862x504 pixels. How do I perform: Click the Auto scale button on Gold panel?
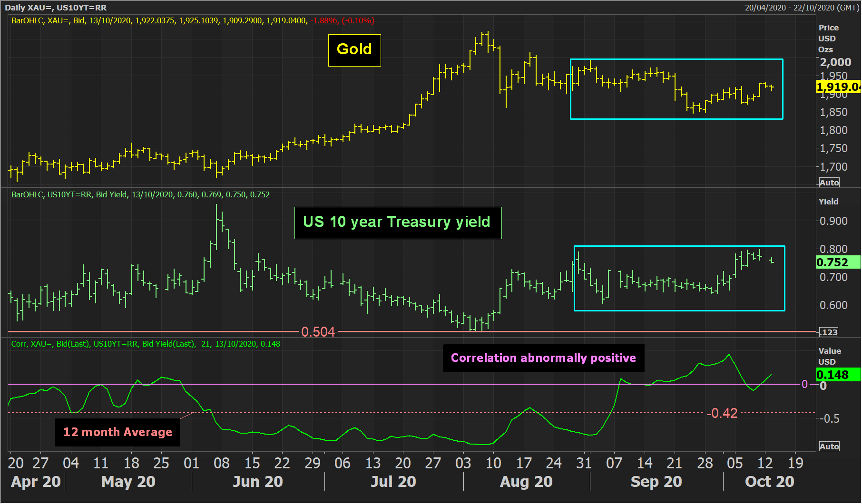pos(829,183)
